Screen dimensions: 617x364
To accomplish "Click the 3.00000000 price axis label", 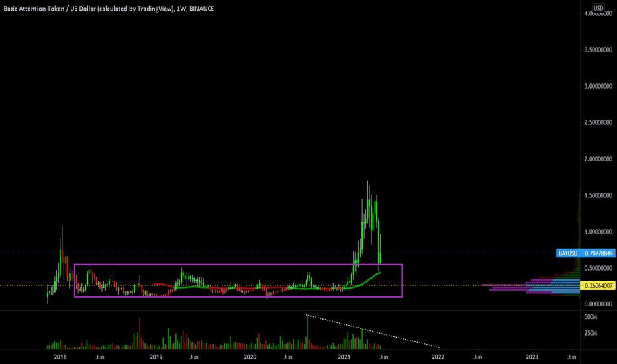I will pos(598,86).
